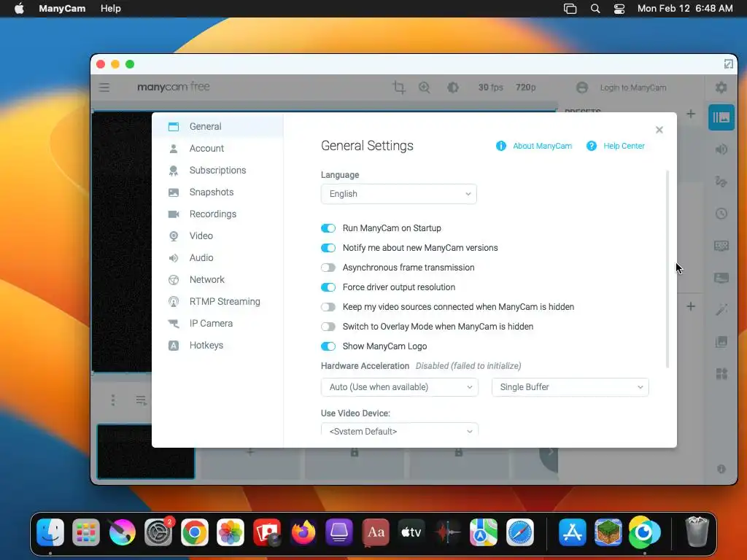Open Control Center in the menu bar
Image resolution: width=747 pixels, height=560 pixels.
pos(619,9)
